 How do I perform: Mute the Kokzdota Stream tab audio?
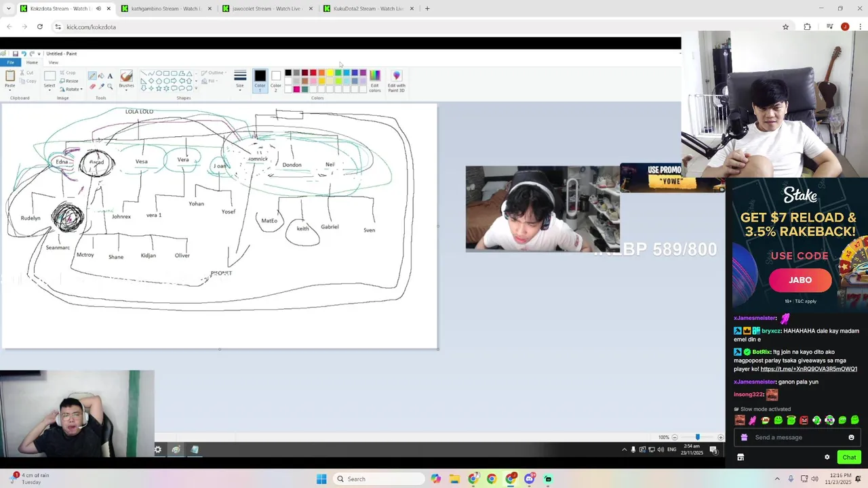(x=98, y=9)
